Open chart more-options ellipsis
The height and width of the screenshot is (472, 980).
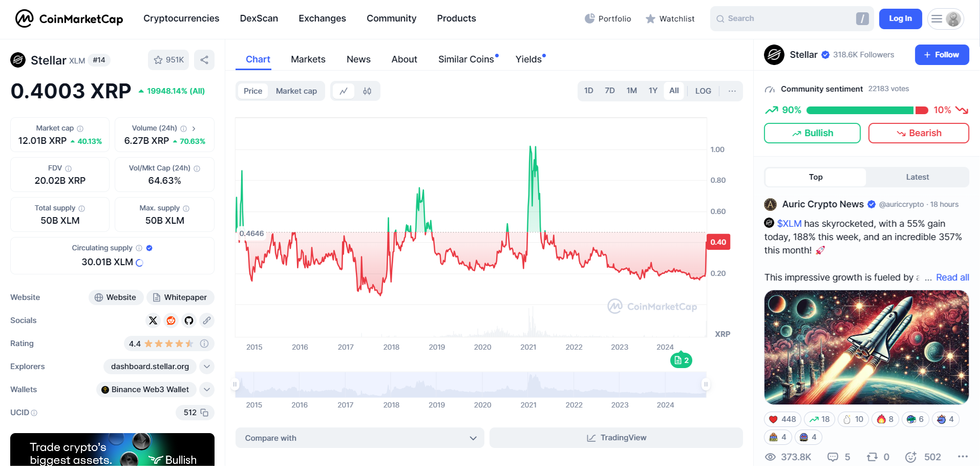coord(732,91)
